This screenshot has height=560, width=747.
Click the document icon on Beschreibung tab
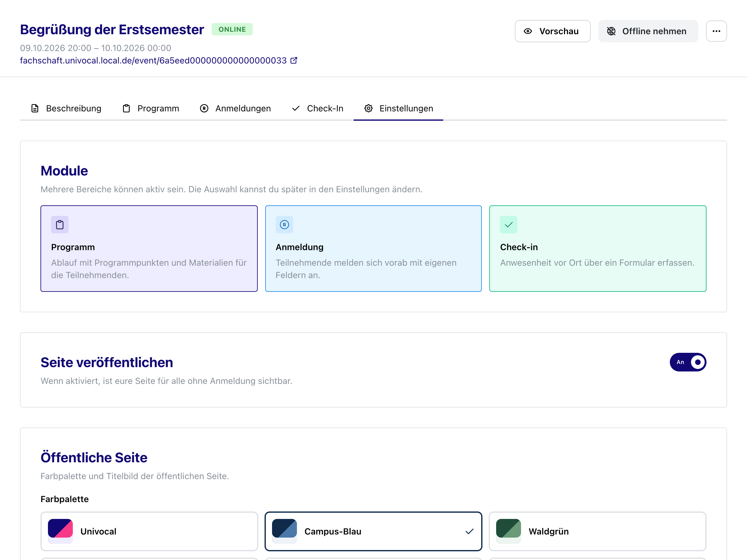tap(35, 108)
